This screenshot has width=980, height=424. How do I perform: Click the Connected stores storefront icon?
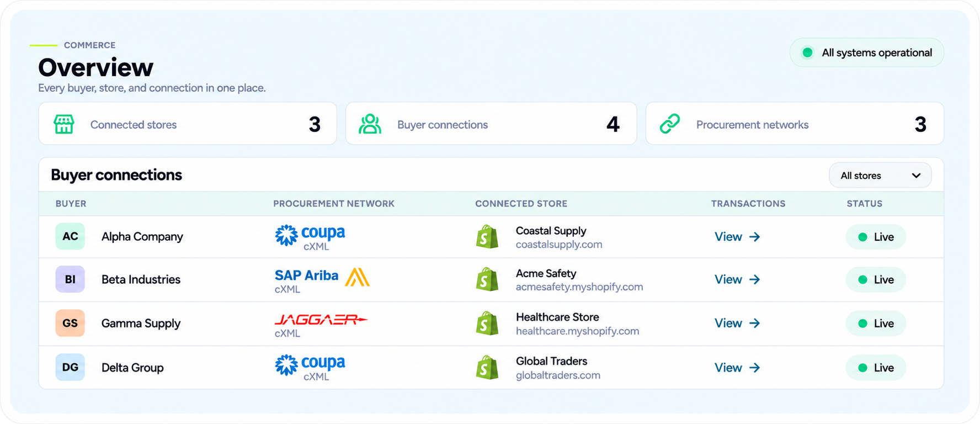(x=64, y=124)
